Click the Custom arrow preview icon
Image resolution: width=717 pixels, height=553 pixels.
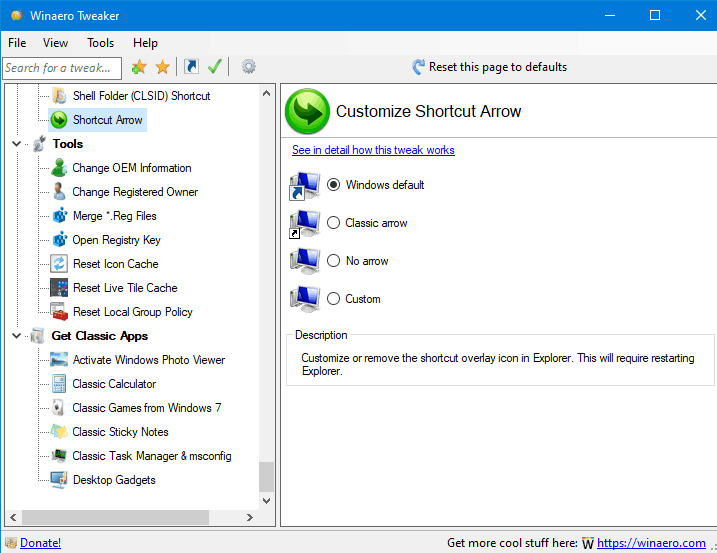point(305,299)
